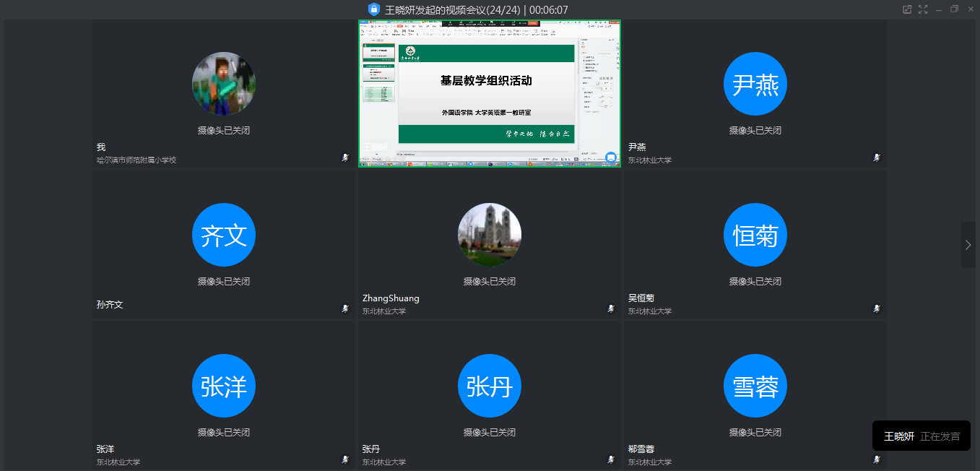Click the lock icon beside the meeting title
This screenshot has height=471, width=980.
tap(373, 9)
